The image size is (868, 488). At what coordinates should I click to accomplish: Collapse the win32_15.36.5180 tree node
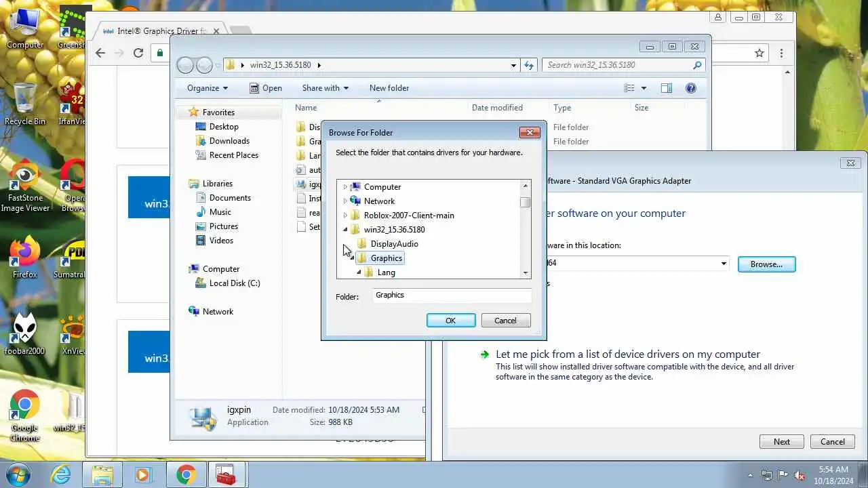coord(345,230)
